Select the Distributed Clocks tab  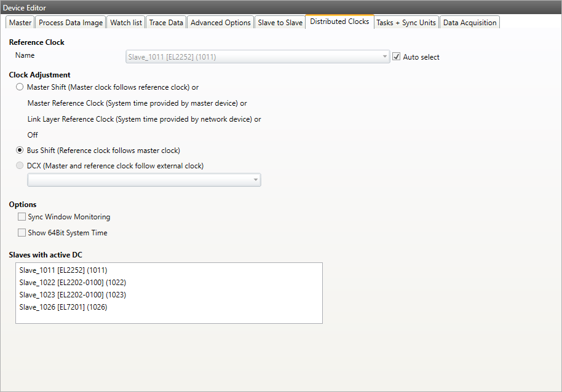click(339, 22)
